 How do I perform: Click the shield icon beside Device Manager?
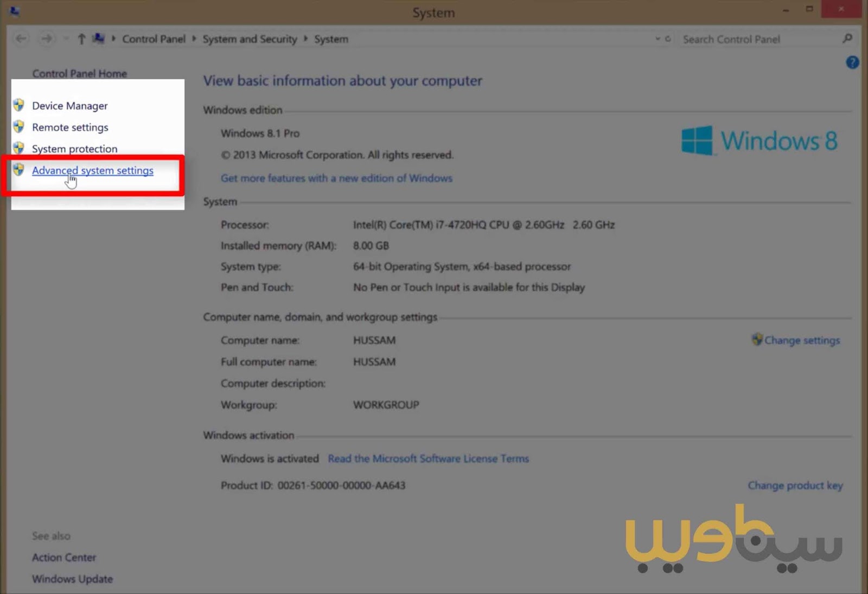click(19, 105)
